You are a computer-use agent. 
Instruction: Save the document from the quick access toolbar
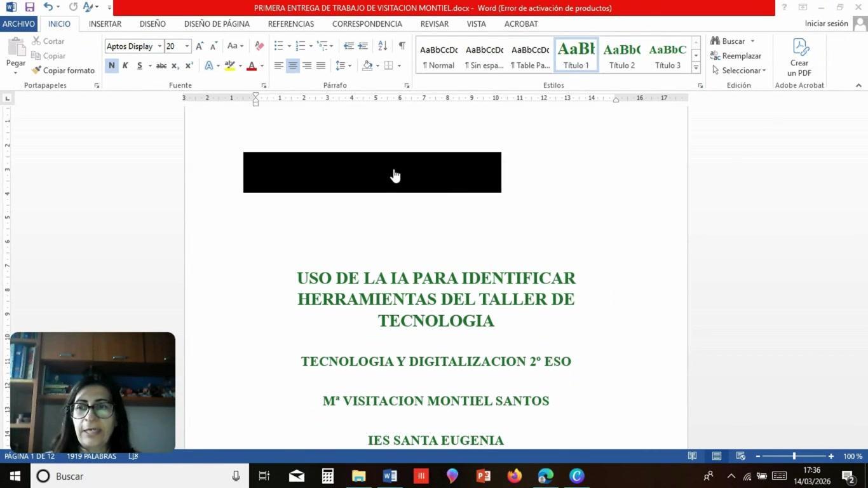coord(30,8)
